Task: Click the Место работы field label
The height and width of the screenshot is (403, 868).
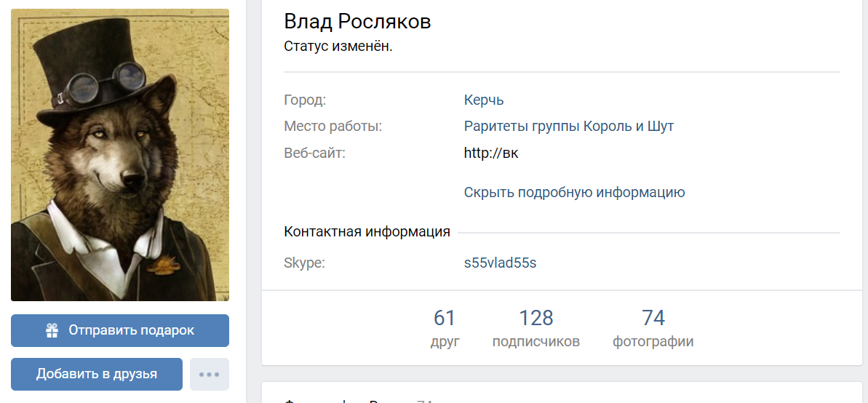Action: 333,126
